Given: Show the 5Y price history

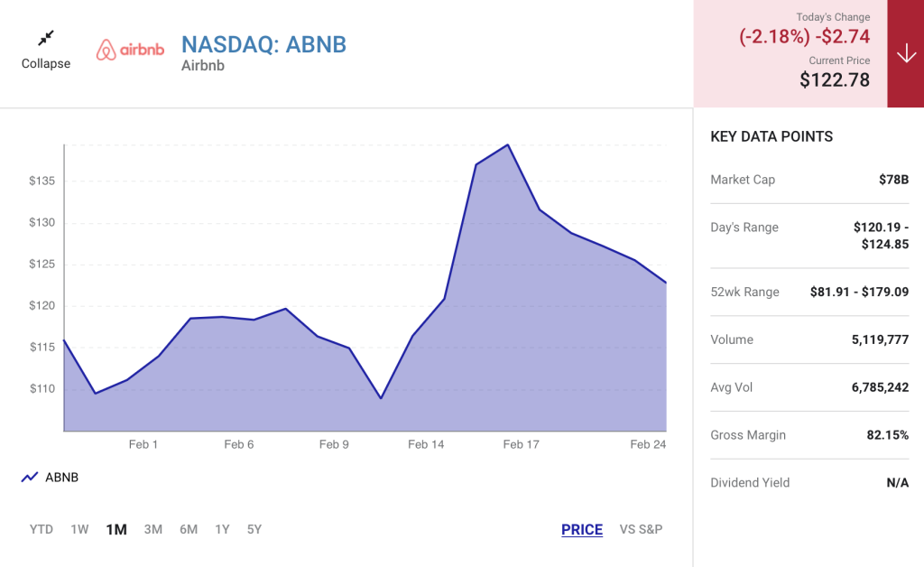Looking at the screenshot, I should (x=254, y=529).
